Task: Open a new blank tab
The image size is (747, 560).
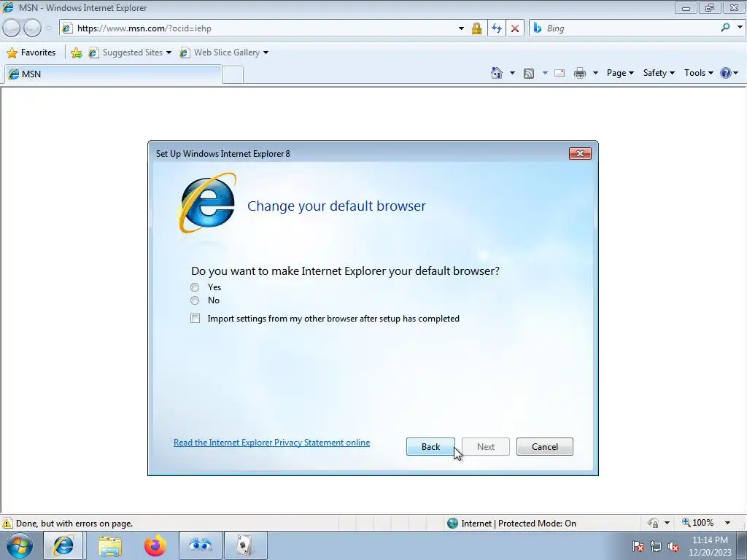Action: point(233,75)
